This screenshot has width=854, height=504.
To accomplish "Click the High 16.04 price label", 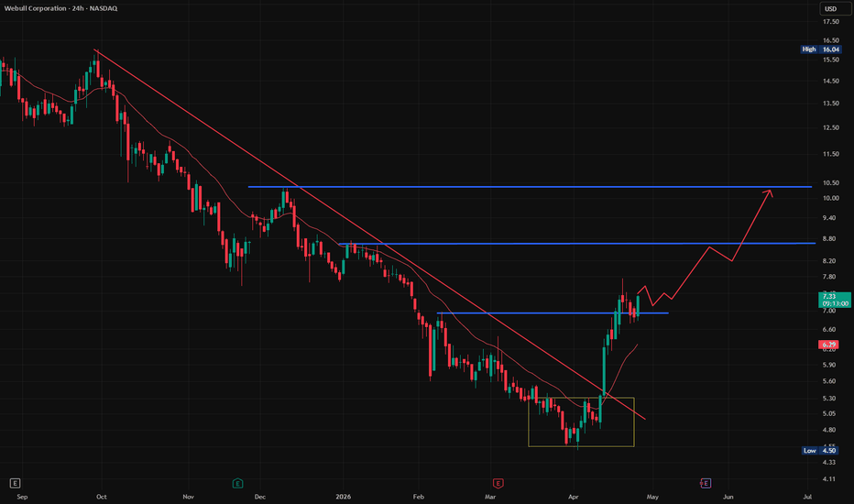I will click(x=820, y=49).
